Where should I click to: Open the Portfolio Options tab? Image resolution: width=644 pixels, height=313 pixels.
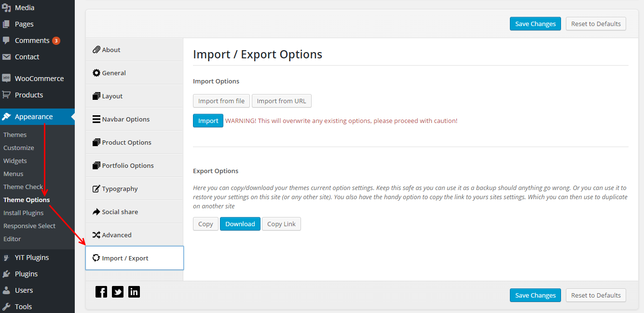[134, 165]
